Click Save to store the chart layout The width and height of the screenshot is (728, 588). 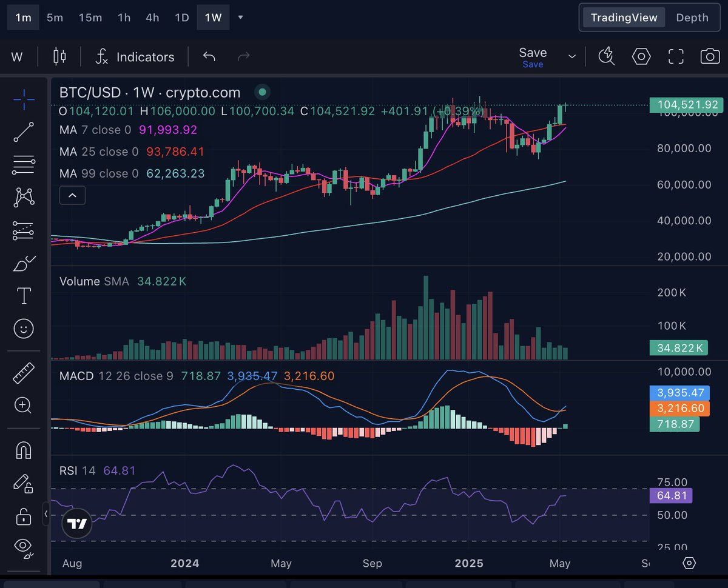533,52
